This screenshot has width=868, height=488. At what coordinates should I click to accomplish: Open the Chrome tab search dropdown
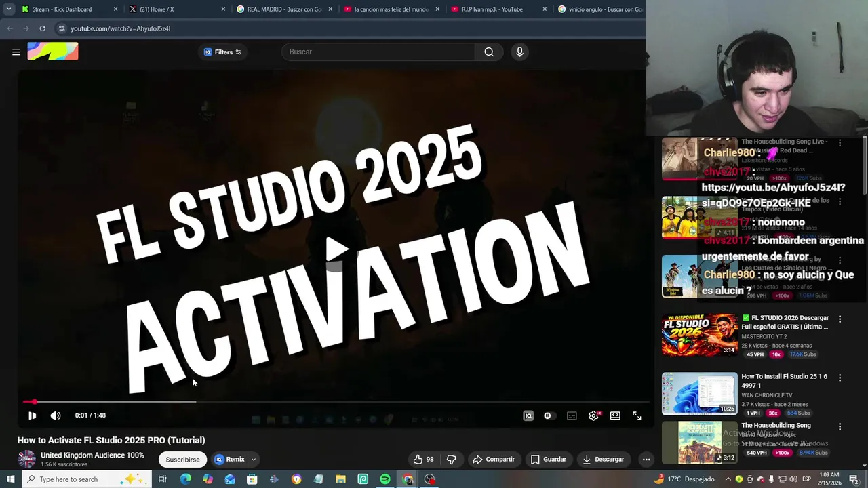point(8,9)
